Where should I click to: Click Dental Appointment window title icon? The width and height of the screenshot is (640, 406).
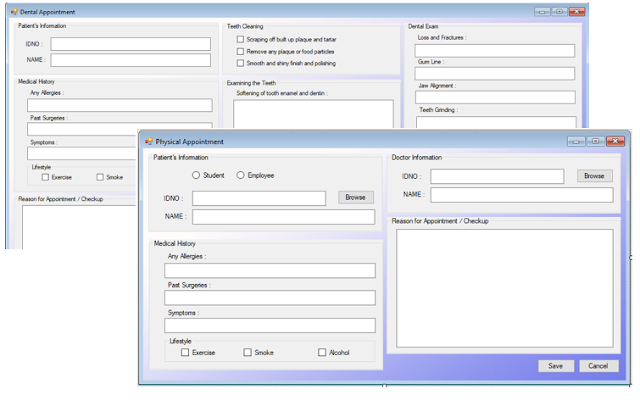tap(14, 12)
